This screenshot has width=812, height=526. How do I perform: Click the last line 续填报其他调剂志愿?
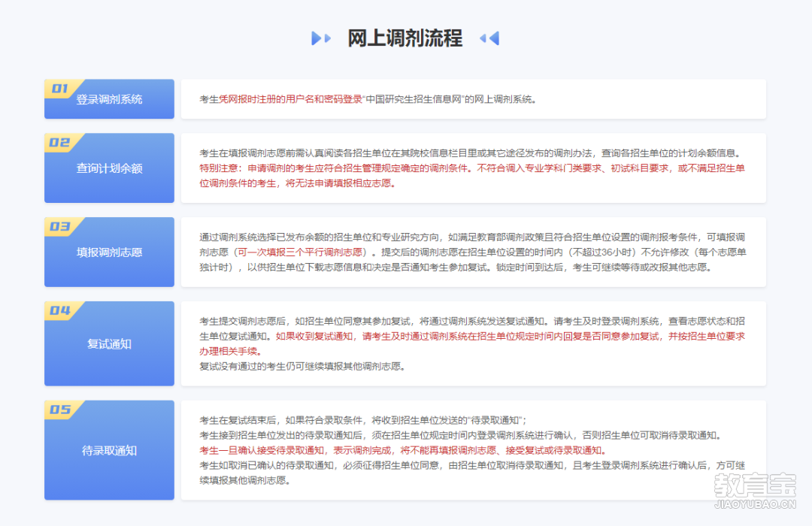pos(245,480)
